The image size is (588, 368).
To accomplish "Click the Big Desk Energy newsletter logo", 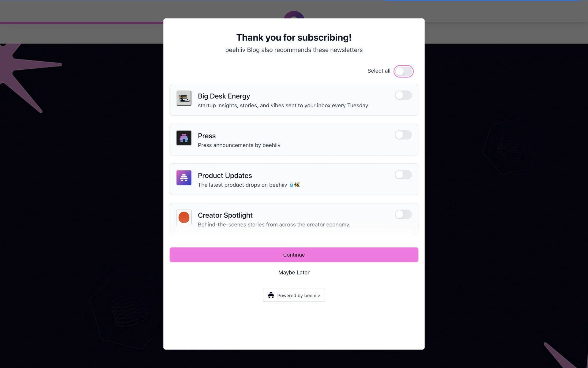I will point(184,98).
